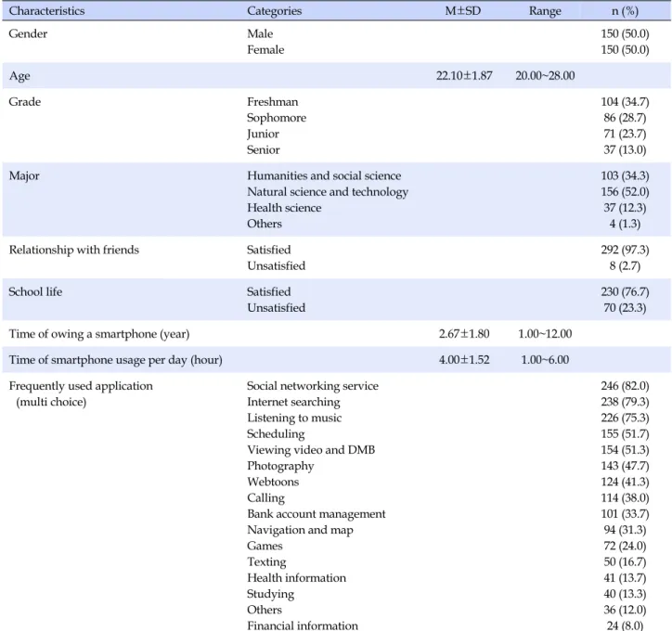Screen dimensions: 672x631
Task: Click 'Bank account management' category
Action: [x=317, y=514]
